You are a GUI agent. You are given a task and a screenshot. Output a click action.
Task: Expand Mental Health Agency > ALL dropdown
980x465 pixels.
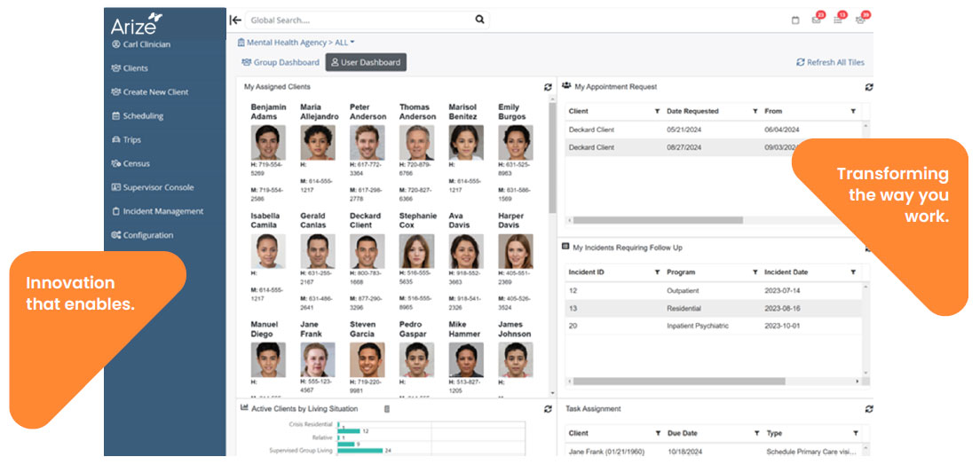[x=296, y=43]
